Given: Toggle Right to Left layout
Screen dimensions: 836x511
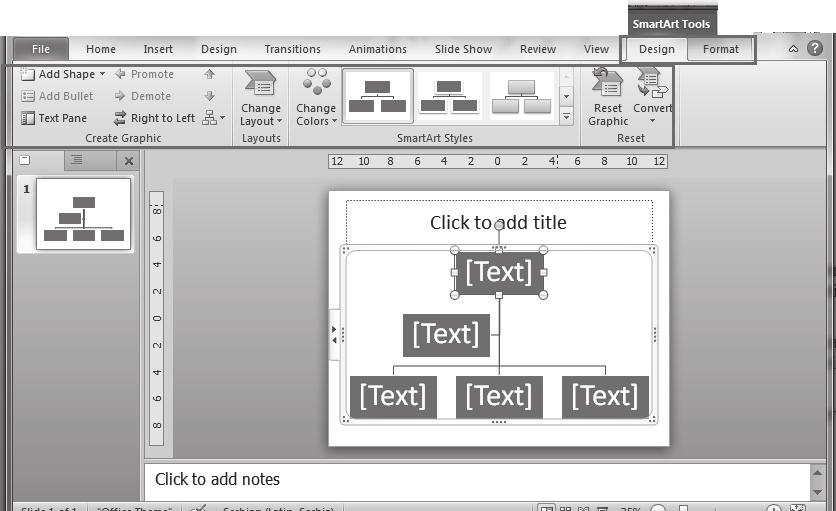Looking at the screenshot, I should (x=155, y=118).
